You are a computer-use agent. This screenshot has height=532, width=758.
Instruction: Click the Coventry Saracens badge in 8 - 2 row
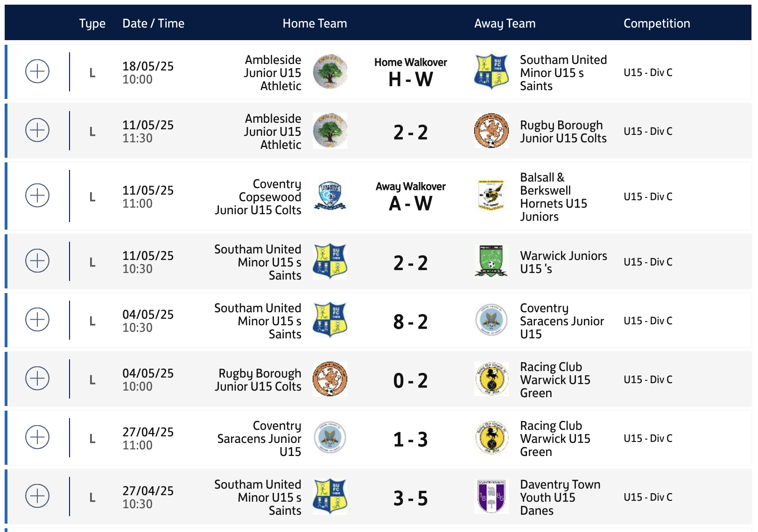tap(491, 320)
